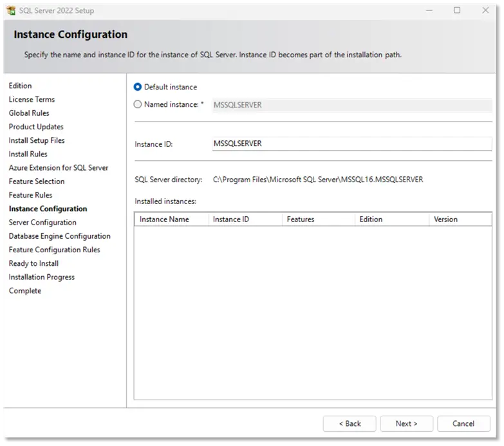Cancel the SQL Server setup
Screen dimensions: 504x446
click(463, 424)
